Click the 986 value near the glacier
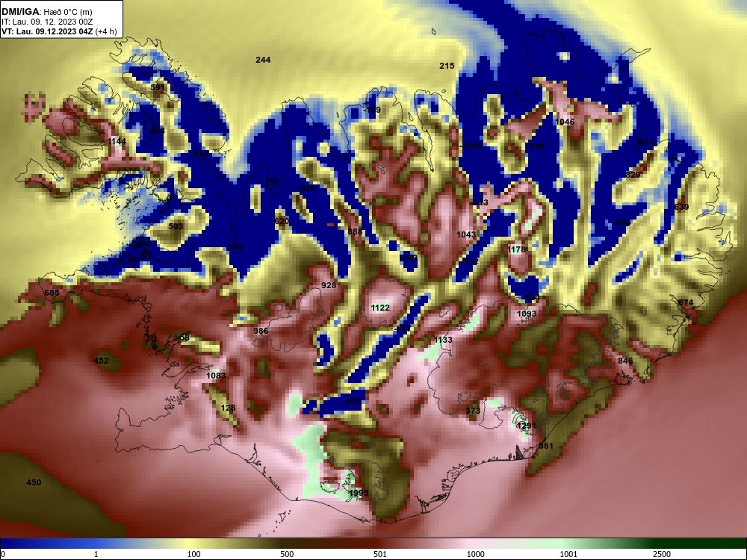The height and width of the screenshot is (560, 747). point(261,331)
